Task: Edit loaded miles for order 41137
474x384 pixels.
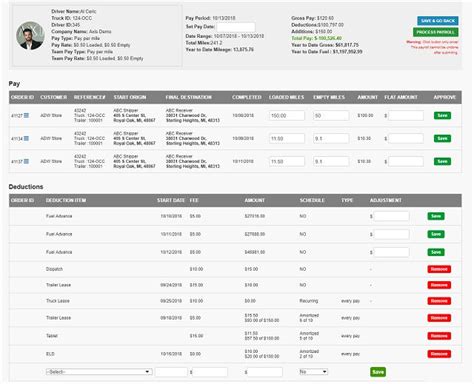Action: 287,161
